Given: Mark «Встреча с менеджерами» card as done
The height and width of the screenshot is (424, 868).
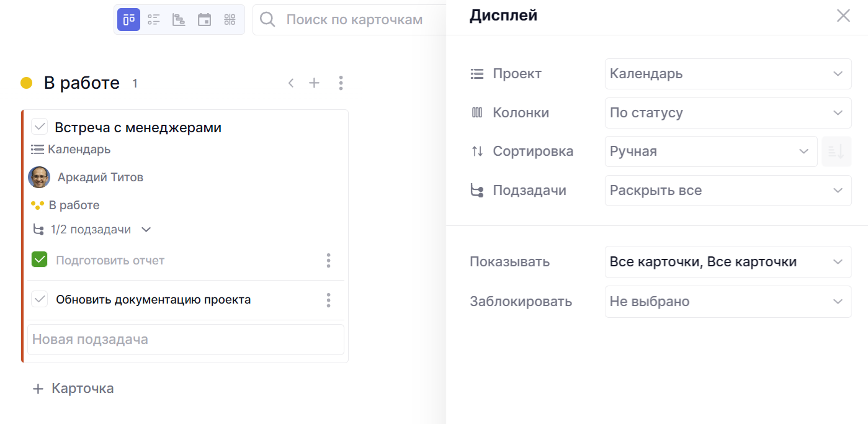Looking at the screenshot, I should (x=40, y=127).
